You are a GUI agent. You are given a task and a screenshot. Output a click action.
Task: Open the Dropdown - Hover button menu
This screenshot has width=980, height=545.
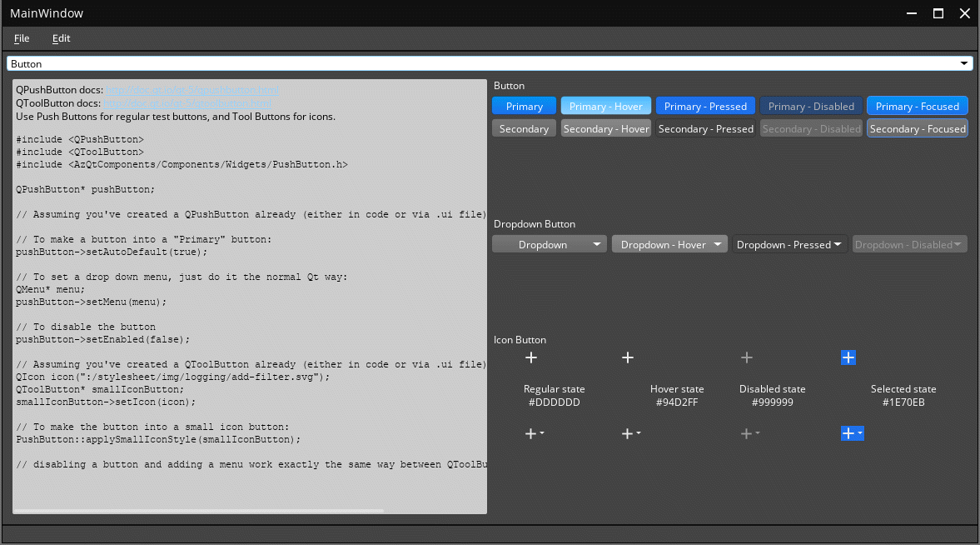(x=669, y=244)
